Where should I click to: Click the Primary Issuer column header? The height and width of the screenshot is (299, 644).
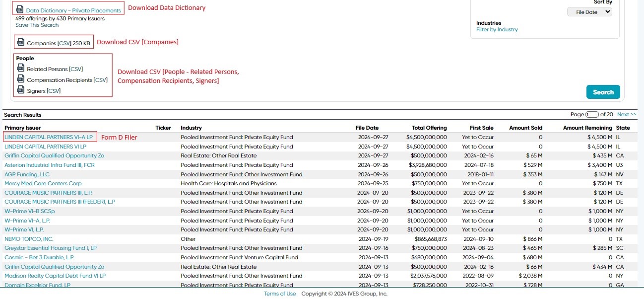(22, 128)
